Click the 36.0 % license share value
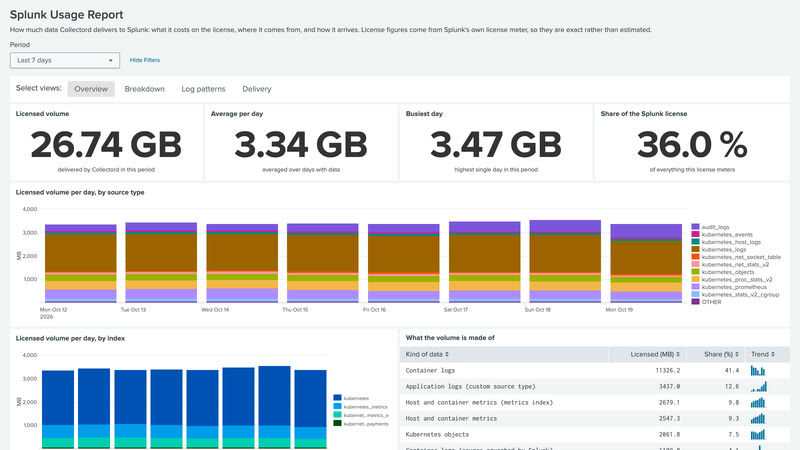The width and height of the screenshot is (800, 450). click(692, 145)
